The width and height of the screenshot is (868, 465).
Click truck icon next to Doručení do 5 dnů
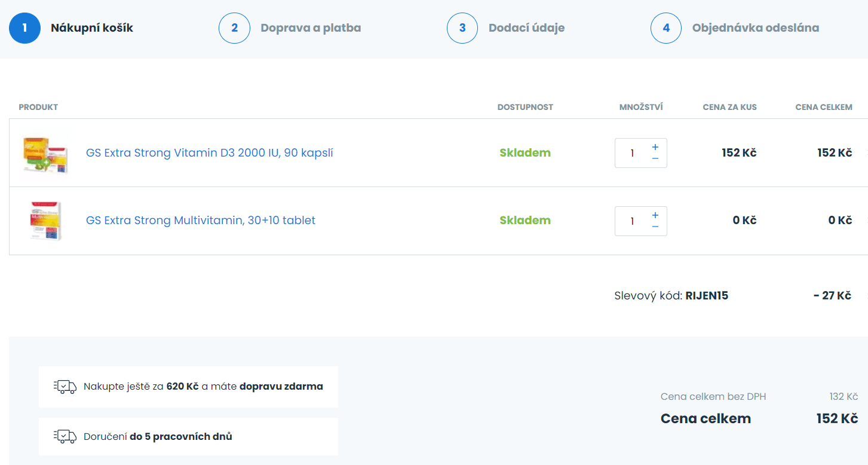[x=65, y=437]
